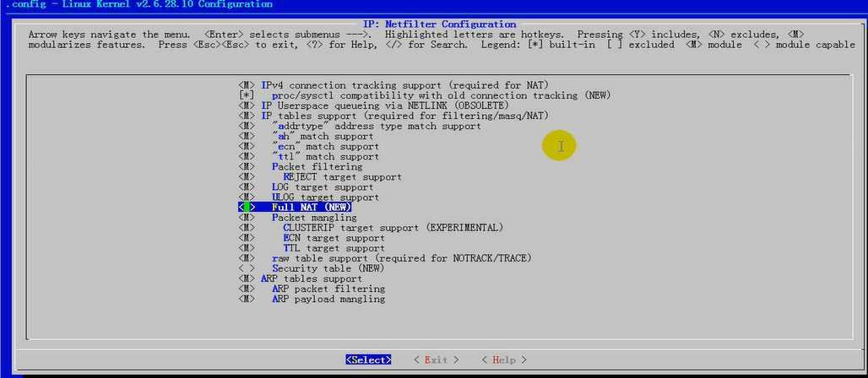Toggle the "ttl" match support marker
This screenshot has width=868, height=378.
click(x=247, y=157)
